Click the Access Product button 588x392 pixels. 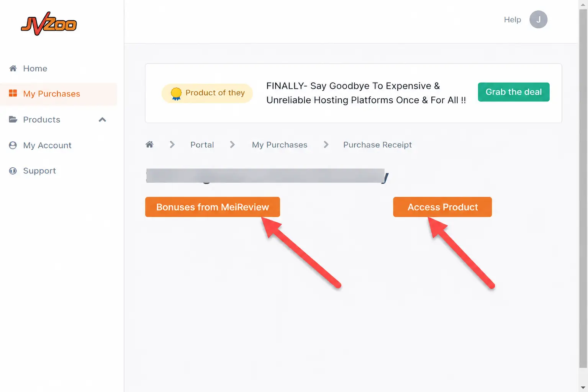442,207
